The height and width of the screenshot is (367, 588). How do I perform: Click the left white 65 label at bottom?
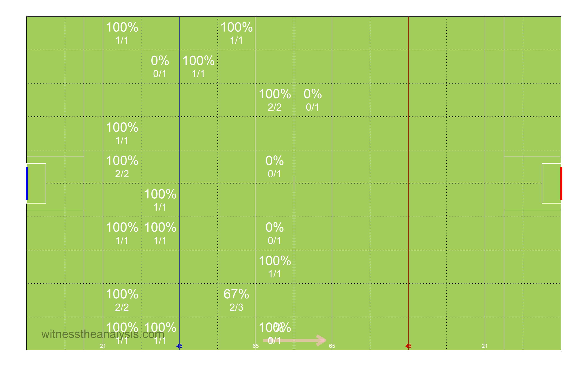click(256, 346)
